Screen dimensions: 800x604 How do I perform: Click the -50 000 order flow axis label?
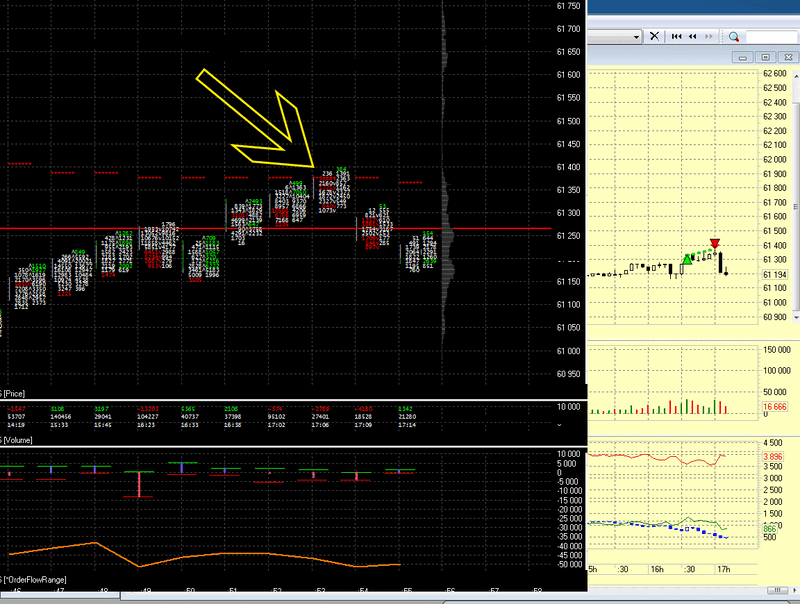point(568,564)
